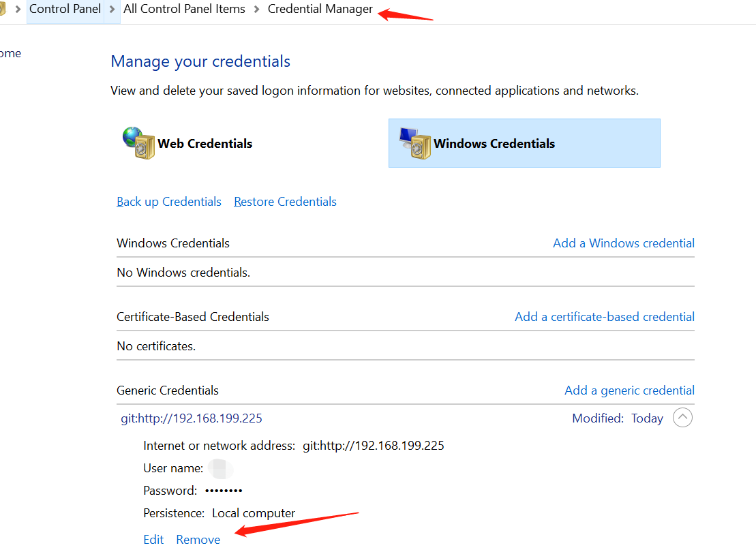
Task: Open Restore Credentials link
Action: (x=285, y=202)
